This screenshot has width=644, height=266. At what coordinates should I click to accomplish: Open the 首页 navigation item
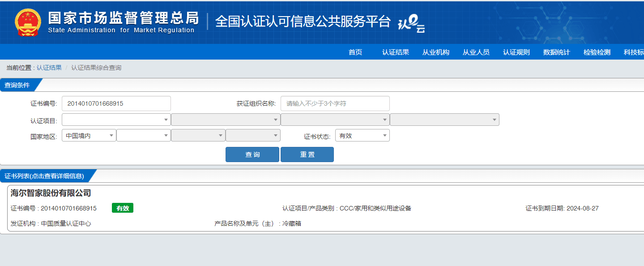pos(355,52)
